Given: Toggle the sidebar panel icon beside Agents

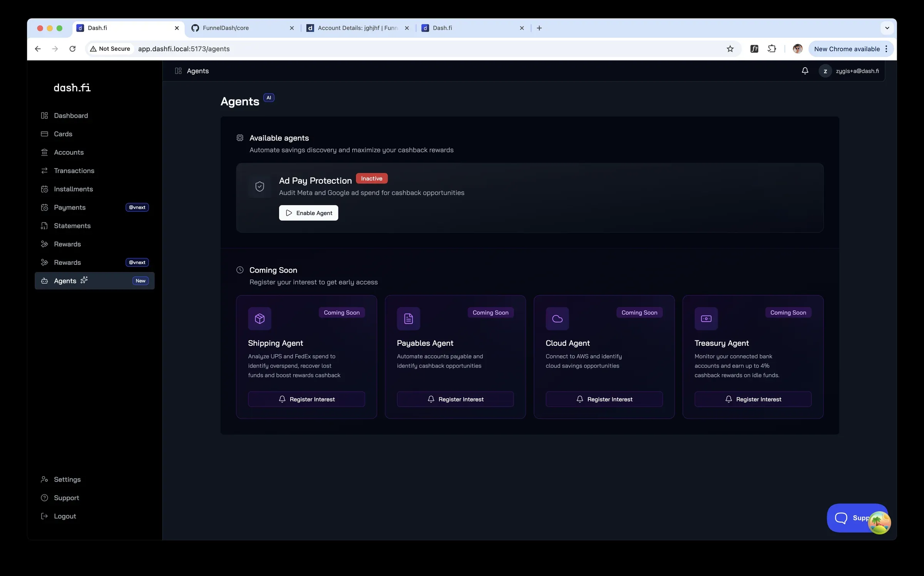Looking at the screenshot, I should [x=178, y=71].
